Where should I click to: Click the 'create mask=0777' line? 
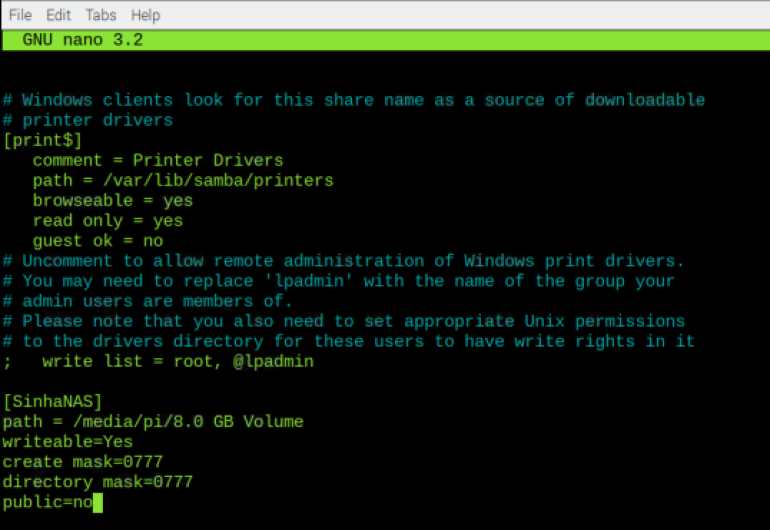82,462
